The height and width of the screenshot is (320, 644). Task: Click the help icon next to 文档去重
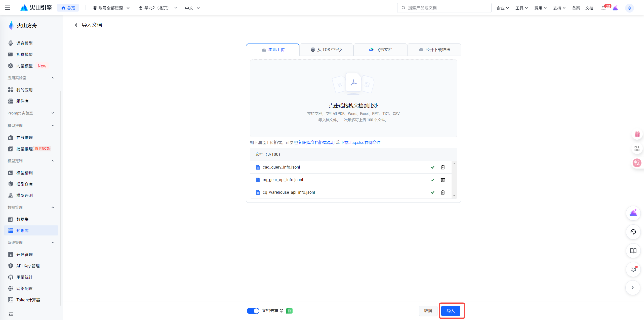(x=281, y=311)
